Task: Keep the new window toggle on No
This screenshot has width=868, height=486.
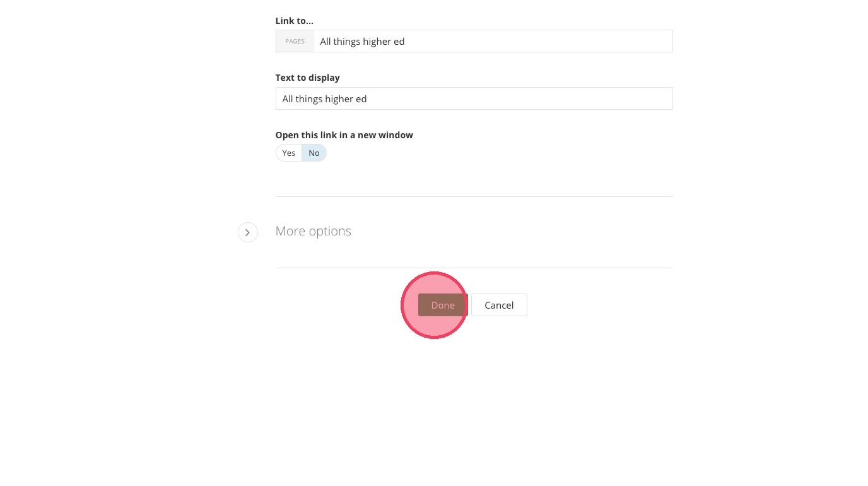Action: coord(314,153)
